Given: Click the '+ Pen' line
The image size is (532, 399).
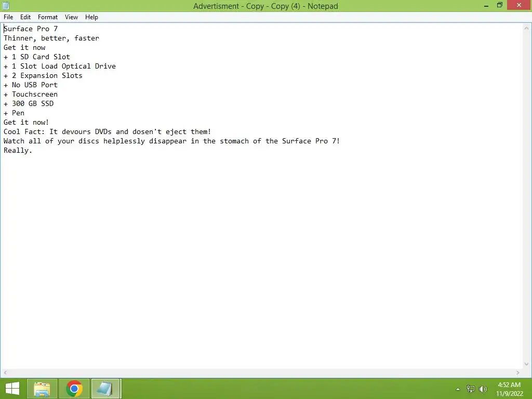Looking at the screenshot, I should point(14,113).
